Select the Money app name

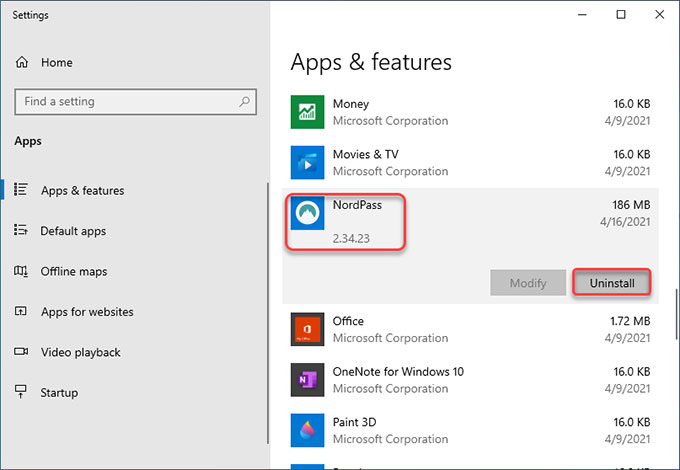(351, 104)
